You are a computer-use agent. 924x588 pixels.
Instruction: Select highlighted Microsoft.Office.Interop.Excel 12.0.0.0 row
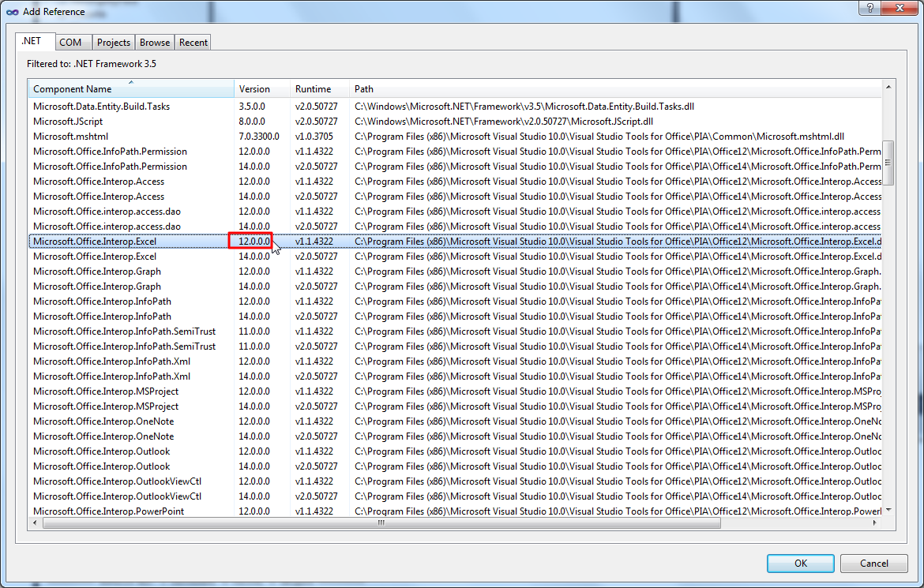coord(455,242)
